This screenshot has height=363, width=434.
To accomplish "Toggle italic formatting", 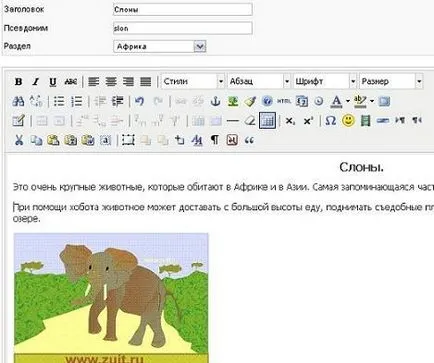I will (36, 81).
